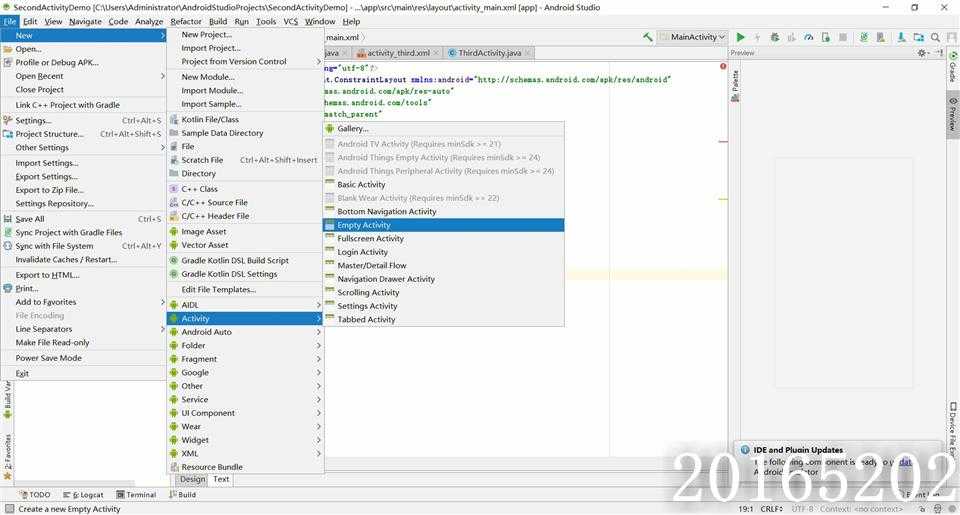This screenshot has height=515, width=960.
Task: Click the green Run app arrow icon
Action: coord(740,37)
